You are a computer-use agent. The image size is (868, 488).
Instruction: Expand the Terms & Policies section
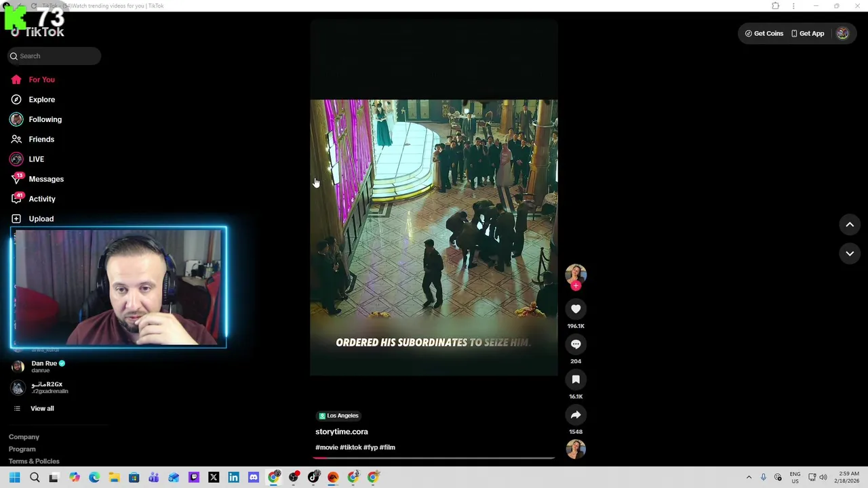34,462
